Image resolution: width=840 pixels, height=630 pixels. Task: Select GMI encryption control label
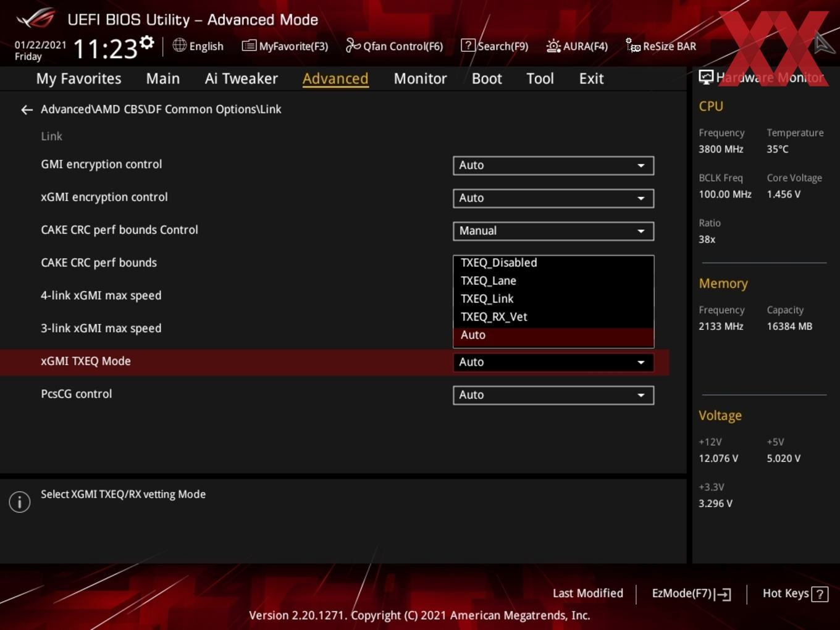click(101, 164)
